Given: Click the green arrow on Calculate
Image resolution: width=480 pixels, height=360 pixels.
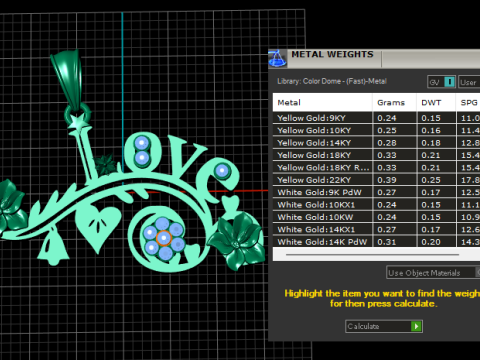Looking at the screenshot, I should [x=416, y=326].
